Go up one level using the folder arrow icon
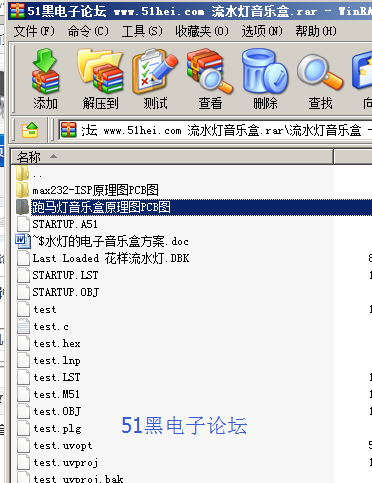Viewport: 372px width, 483px height. tap(30, 130)
